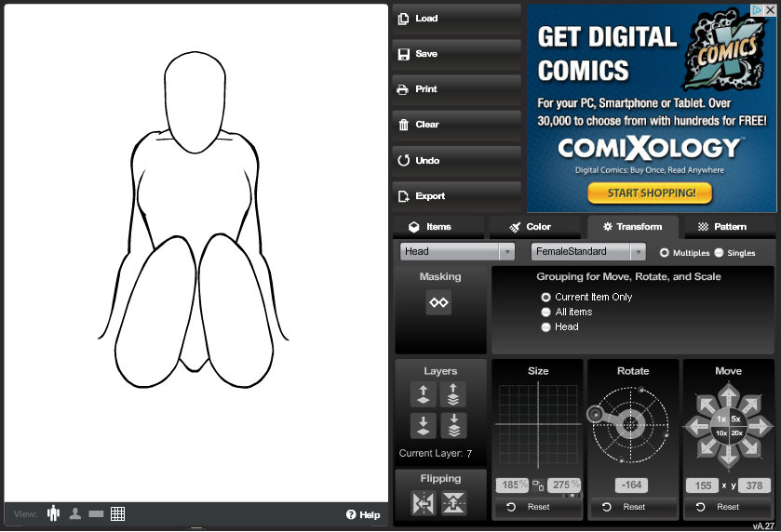Set move step to 20x

tap(736, 433)
